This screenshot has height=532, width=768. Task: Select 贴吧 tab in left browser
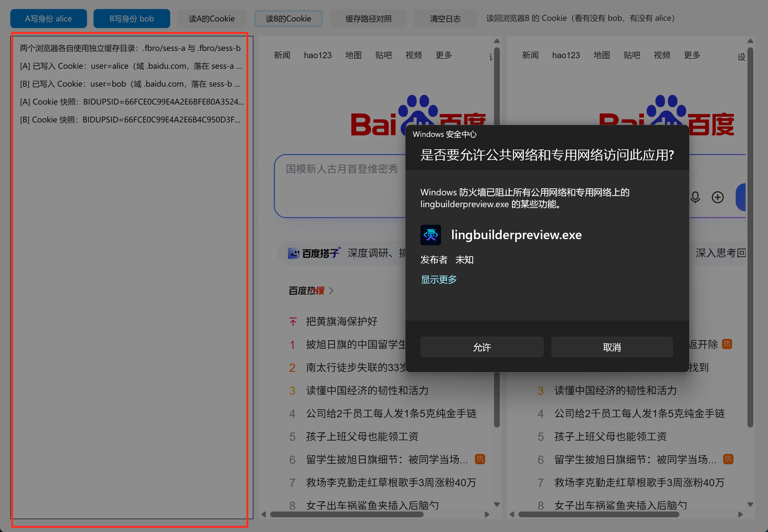383,55
